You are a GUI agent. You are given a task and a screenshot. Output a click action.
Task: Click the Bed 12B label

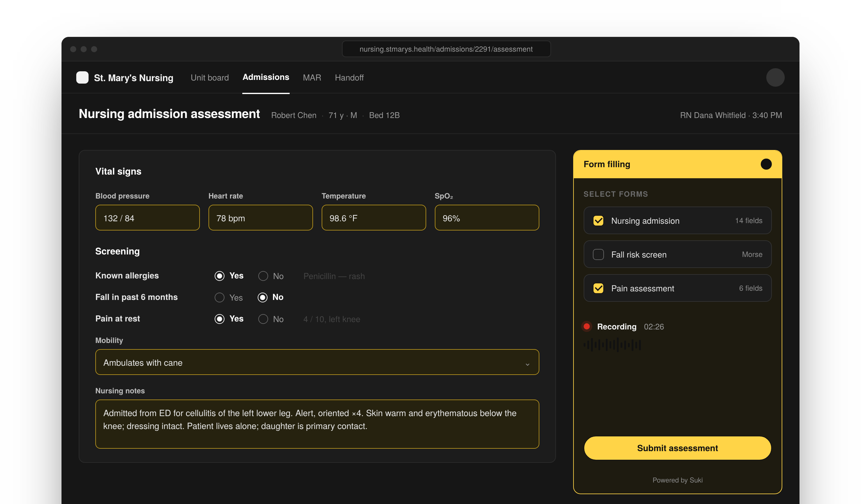384,116
